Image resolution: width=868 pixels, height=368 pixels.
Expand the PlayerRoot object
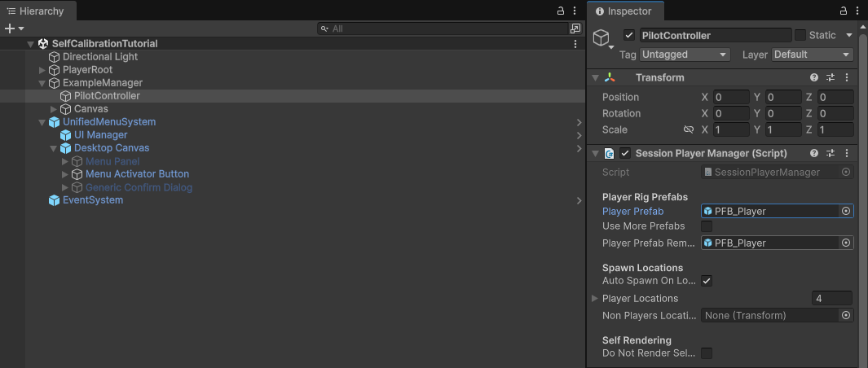[x=42, y=70]
